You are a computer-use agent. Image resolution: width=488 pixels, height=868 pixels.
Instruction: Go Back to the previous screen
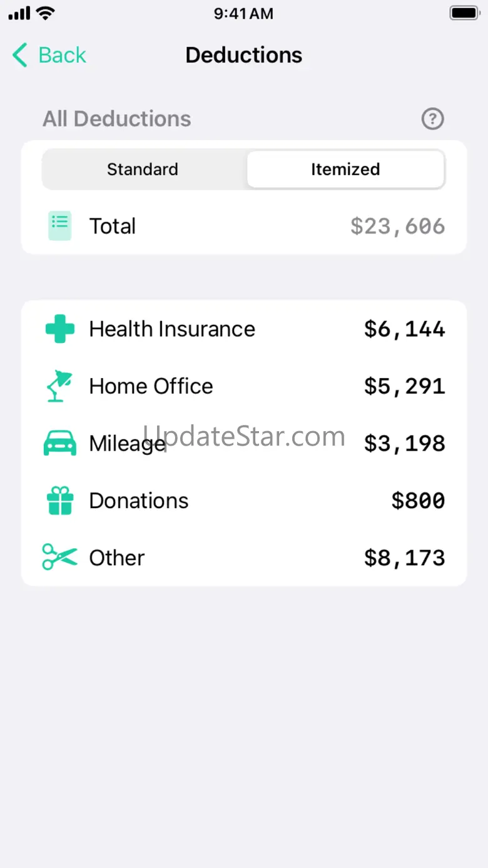61,55
